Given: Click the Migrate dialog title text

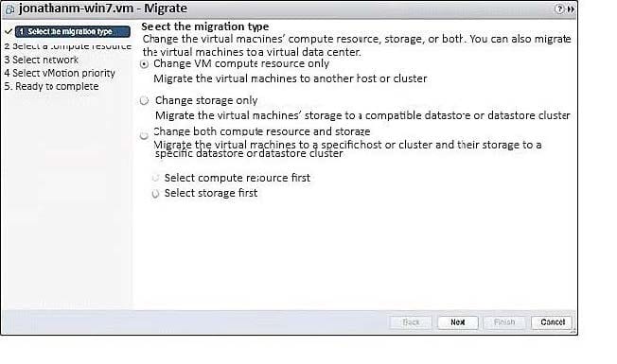Looking at the screenshot, I should (x=103, y=9).
